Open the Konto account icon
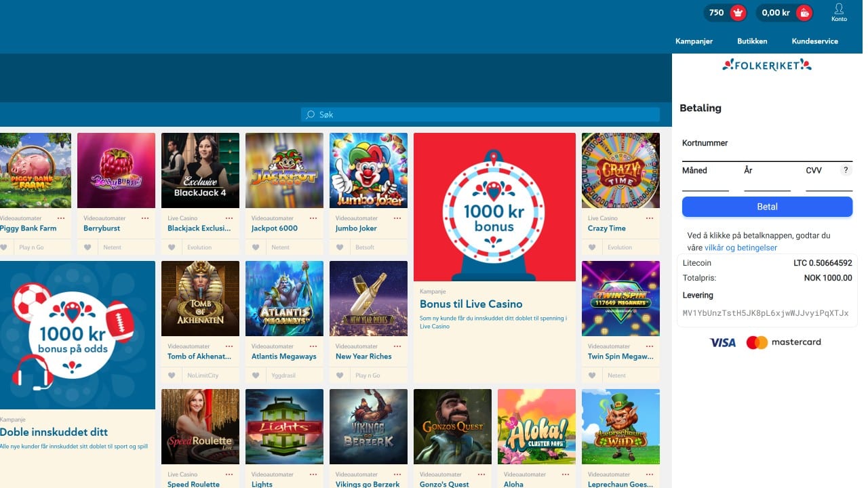868x488 pixels. pyautogui.click(x=839, y=12)
